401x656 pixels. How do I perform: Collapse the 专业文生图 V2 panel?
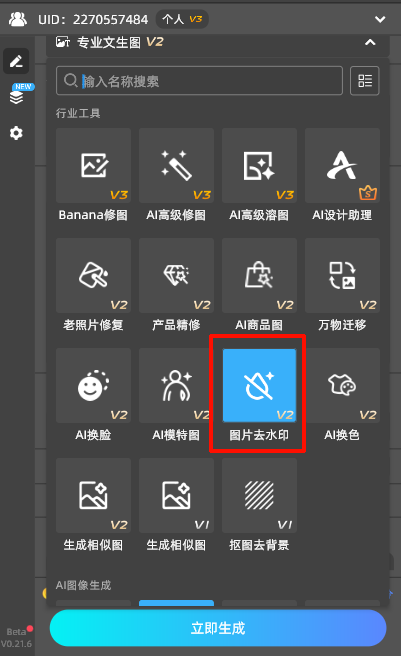(370, 42)
